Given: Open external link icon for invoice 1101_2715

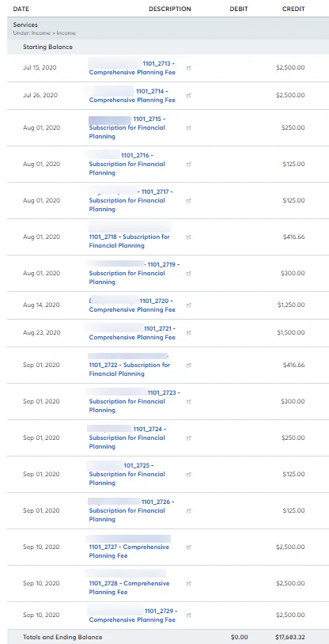Looking at the screenshot, I should coord(188,128).
